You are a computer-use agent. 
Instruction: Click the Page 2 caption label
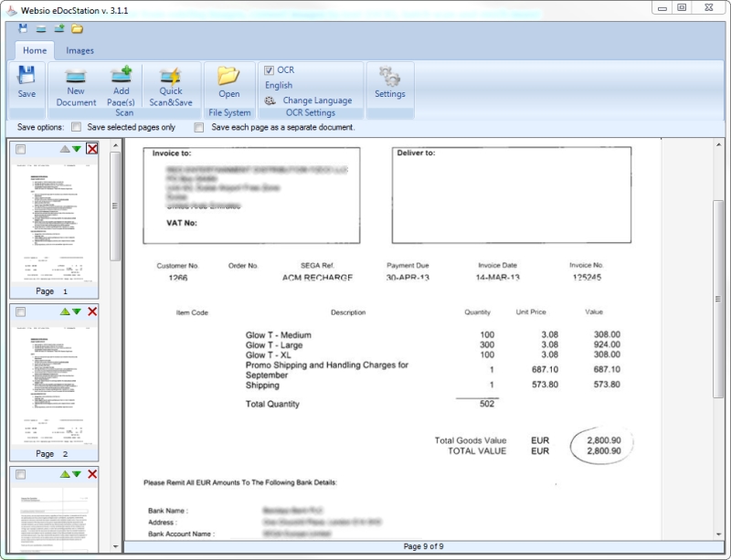click(52, 454)
